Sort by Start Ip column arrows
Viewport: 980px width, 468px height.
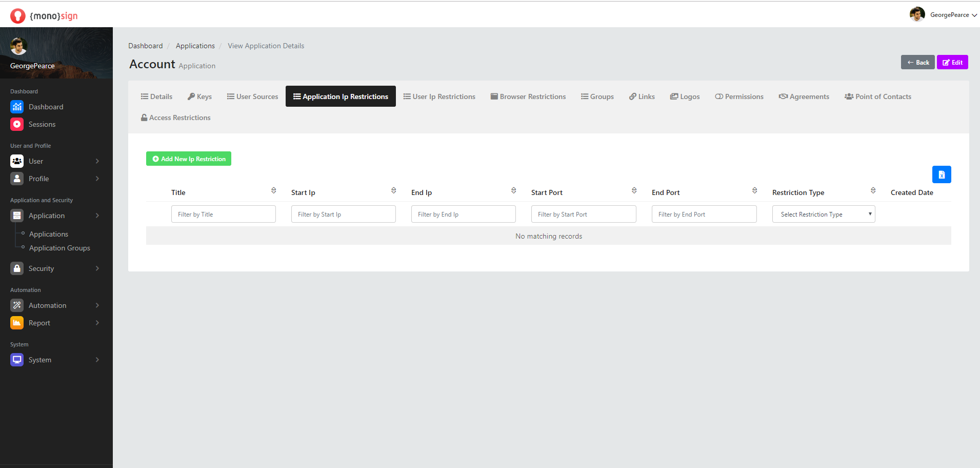click(x=394, y=190)
